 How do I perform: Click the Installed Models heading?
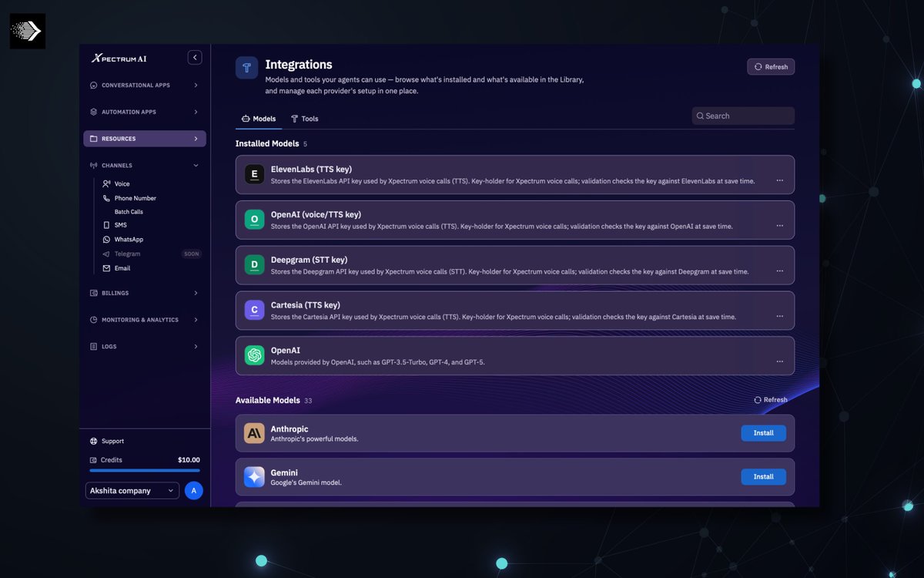267,144
